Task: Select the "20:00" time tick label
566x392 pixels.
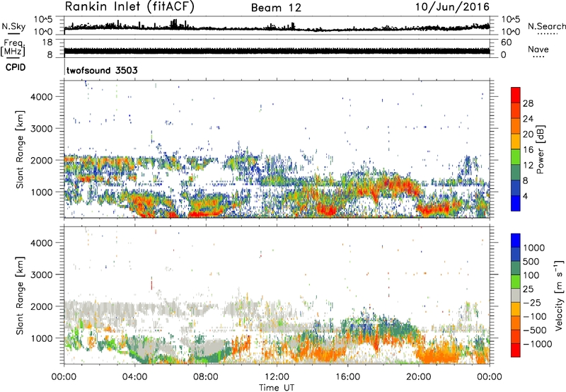Action: 418,377
